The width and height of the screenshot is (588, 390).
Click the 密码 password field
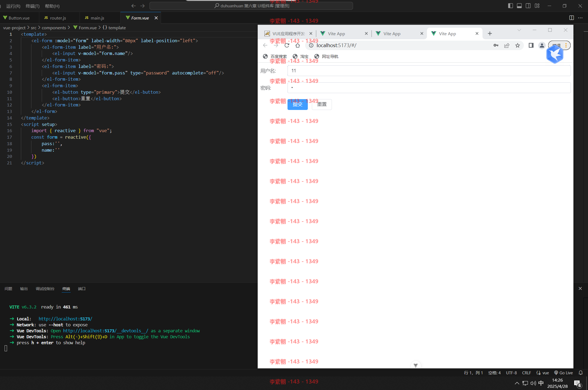click(x=429, y=88)
